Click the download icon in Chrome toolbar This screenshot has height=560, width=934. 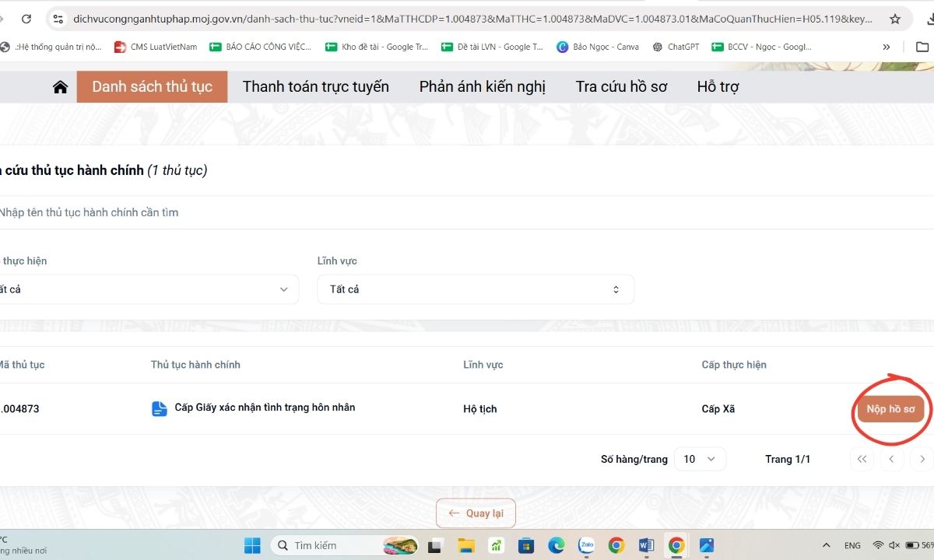930,19
